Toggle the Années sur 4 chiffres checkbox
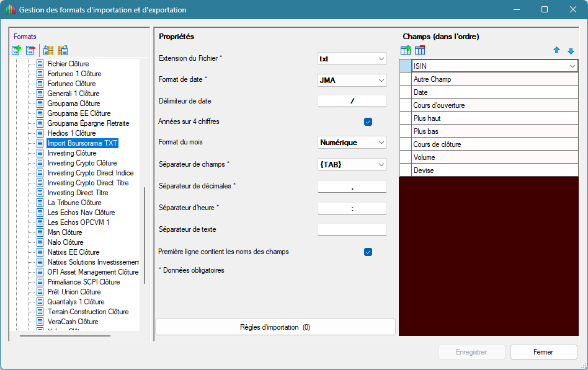The height and width of the screenshot is (370, 588). (x=368, y=122)
